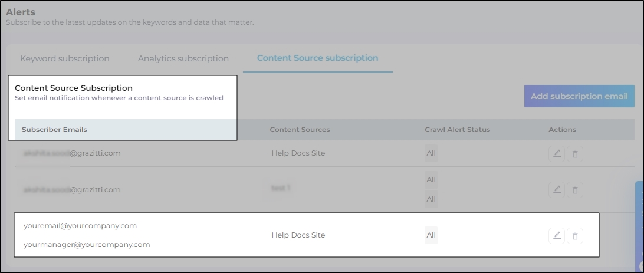Click the trash icon in the test 1 row
644x273 pixels.
(x=575, y=189)
